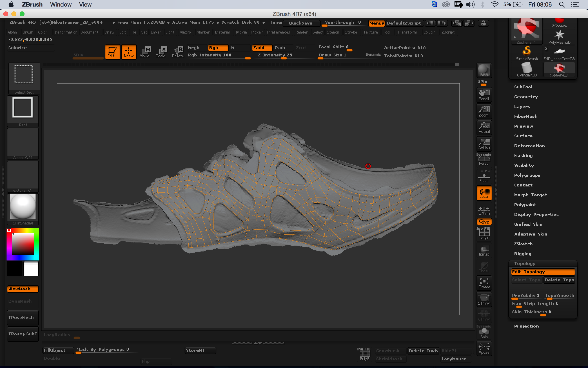Expand the Geometry palette section

pos(526,97)
